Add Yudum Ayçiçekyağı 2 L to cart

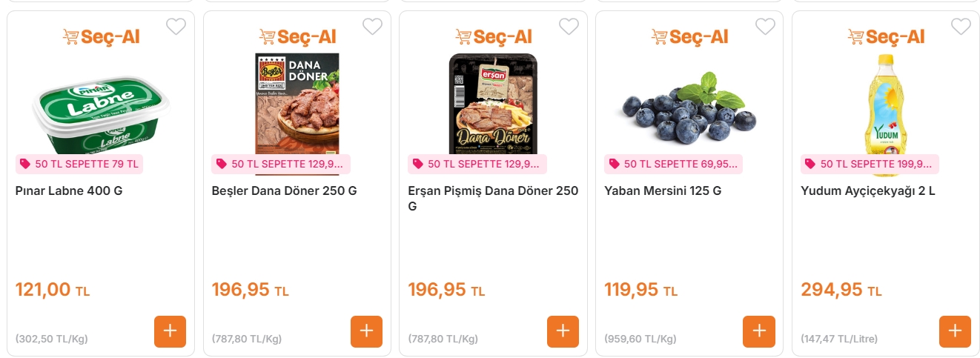coord(955,331)
